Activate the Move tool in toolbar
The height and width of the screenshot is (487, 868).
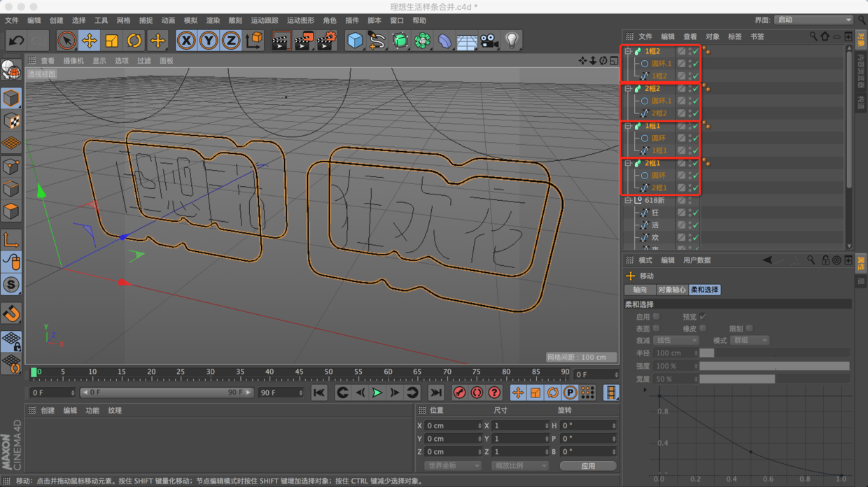[x=89, y=41]
